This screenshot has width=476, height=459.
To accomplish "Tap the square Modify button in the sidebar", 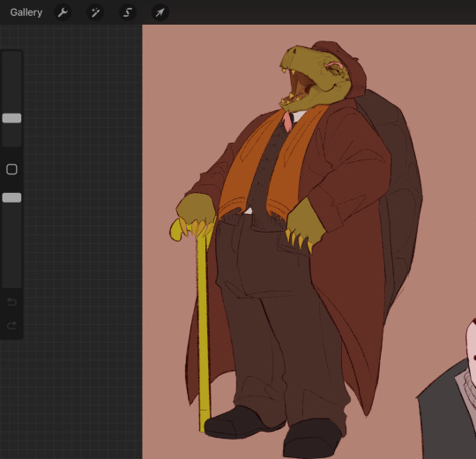I will pos(11,169).
